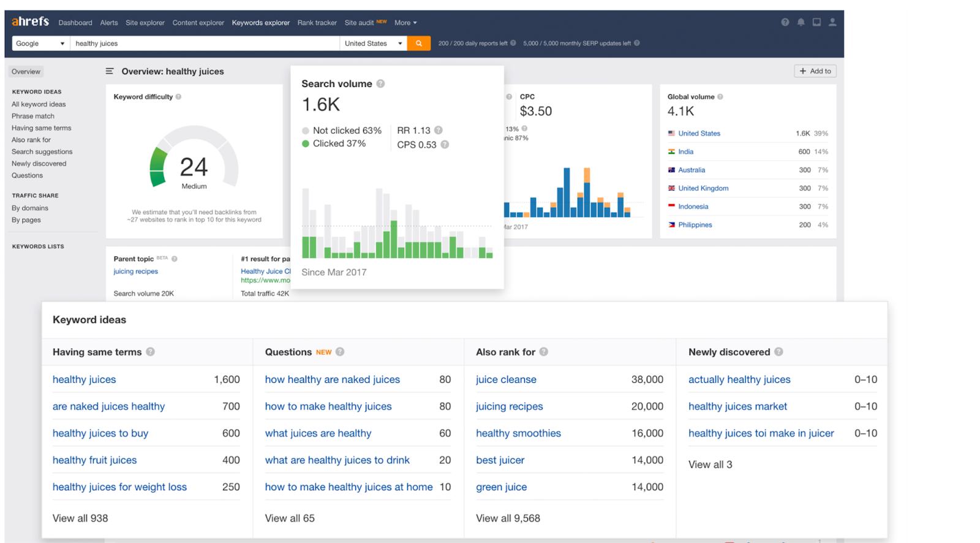Expand the More menu in navigation

click(405, 23)
